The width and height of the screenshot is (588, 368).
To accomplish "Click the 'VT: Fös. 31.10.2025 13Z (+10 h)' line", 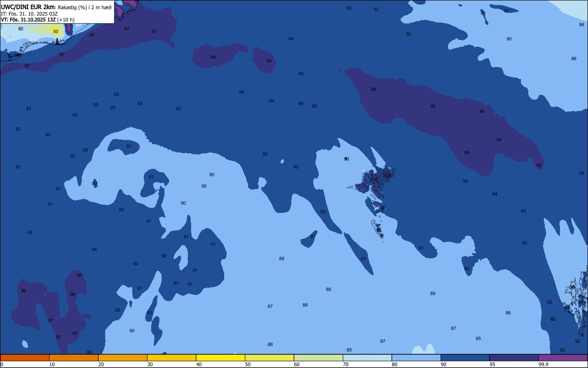I will click(38, 20).
